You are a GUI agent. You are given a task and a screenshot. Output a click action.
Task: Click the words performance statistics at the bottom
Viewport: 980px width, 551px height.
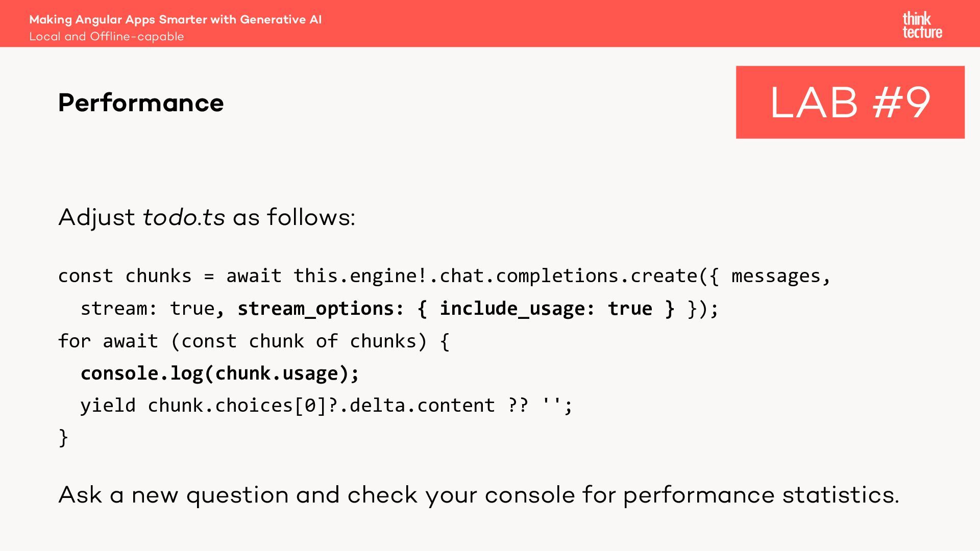pyautogui.click(x=761, y=495)
